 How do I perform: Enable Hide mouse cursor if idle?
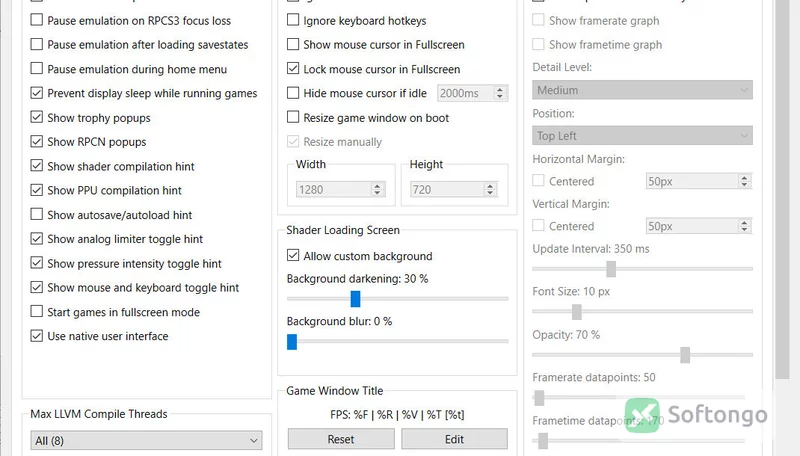[x=293, y=93]
